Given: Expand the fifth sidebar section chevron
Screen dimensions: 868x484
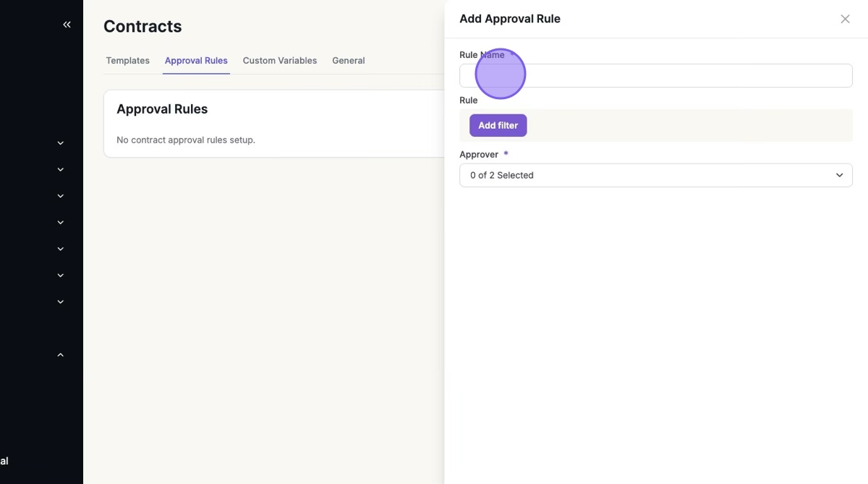Looking at the screenshot, I should pyautogui.click(x=61, y=249).
